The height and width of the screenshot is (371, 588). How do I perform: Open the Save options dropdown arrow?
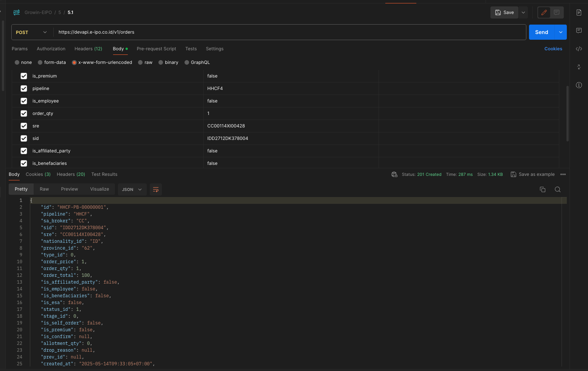[x=523, y=12]
